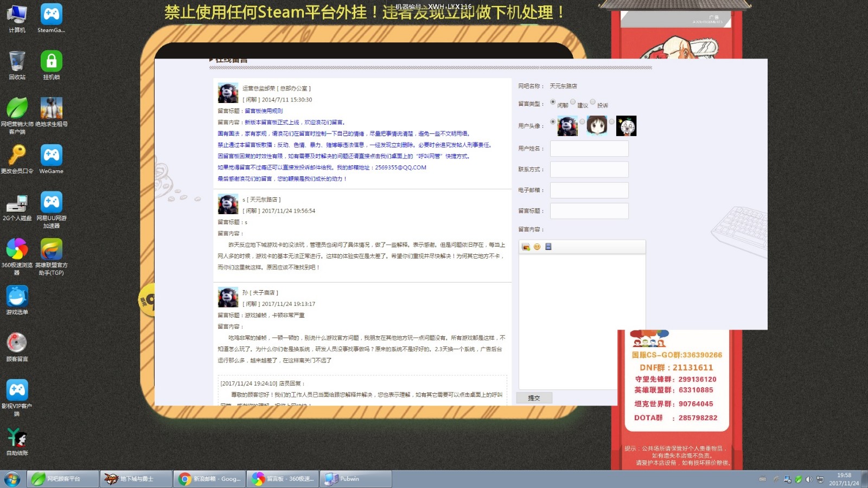Viewport: 868px width, 488px height.
Task: Open the 留言板使用规则 message link
Action: pos(264,111)
